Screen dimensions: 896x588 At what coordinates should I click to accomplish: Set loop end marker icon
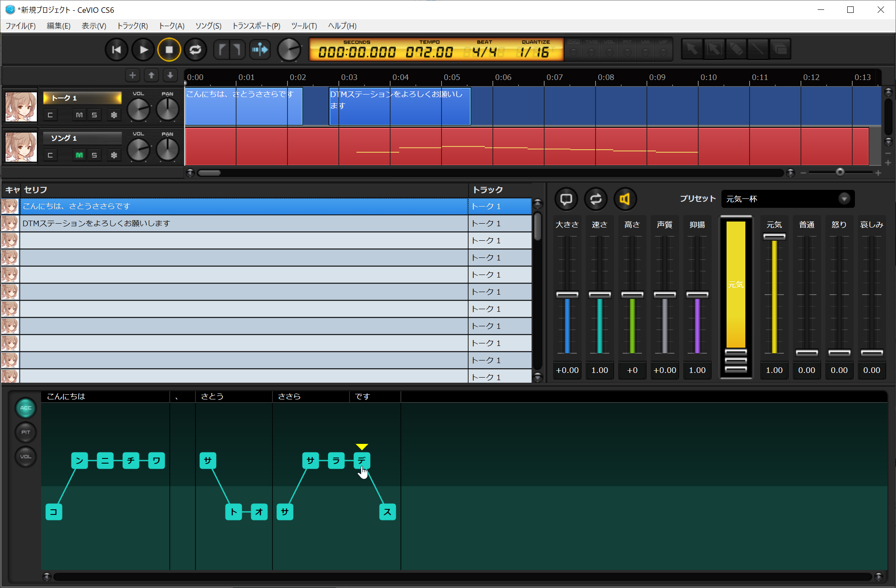pyautogui.click(x=237, y=50)
